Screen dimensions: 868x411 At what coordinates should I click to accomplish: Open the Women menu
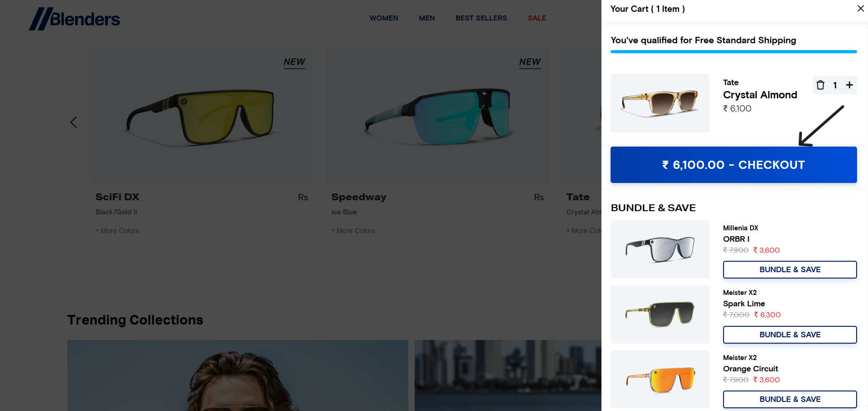point(384,18)
